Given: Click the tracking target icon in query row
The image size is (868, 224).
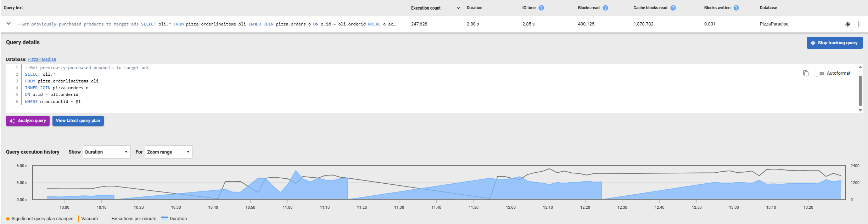Looking at the screenshot, I should point(847,24).
